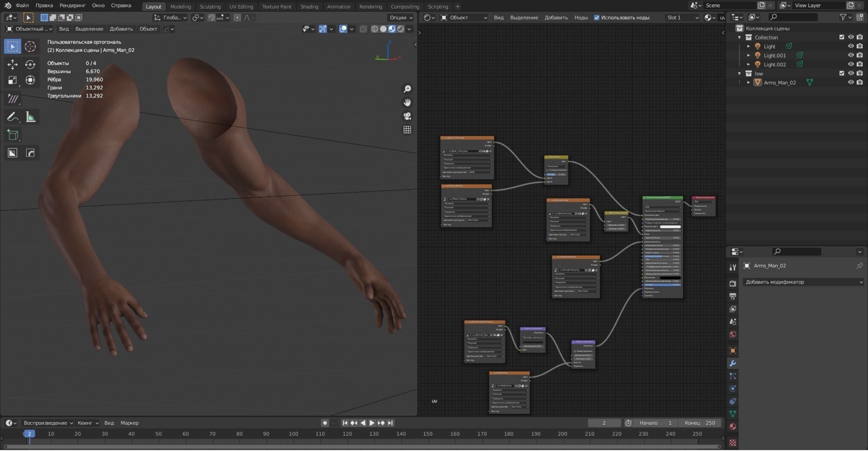Open the 3D viewport Select menu
This screenshot has height=451, width=868.
pyautogui.click(x=89, y=29)
